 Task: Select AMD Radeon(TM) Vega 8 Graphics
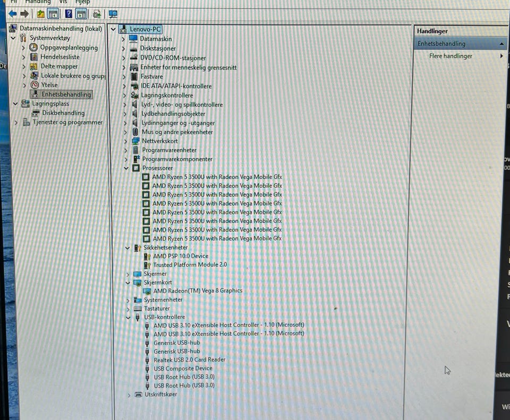coord(198,290)
